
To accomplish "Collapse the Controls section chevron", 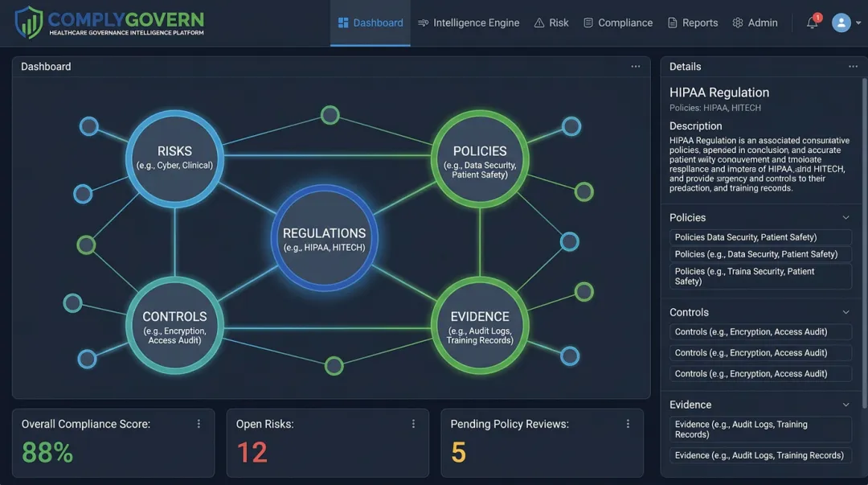I will click(x=845, y=312).
